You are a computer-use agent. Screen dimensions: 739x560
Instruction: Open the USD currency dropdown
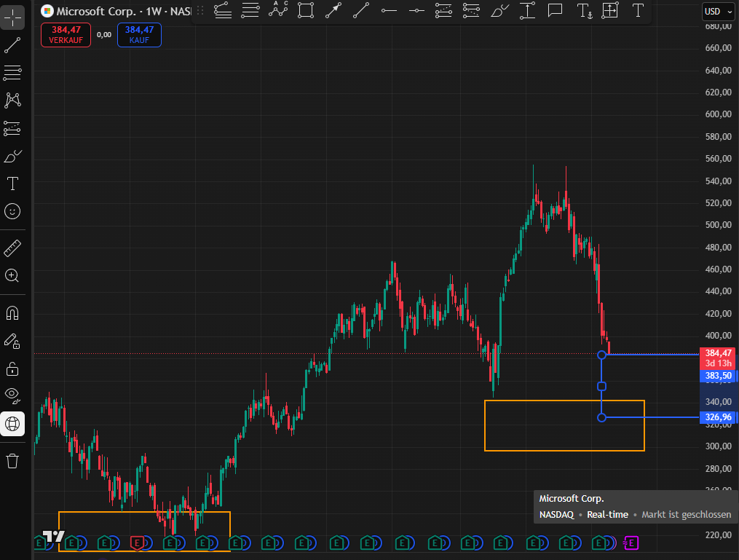coord(719,12)
